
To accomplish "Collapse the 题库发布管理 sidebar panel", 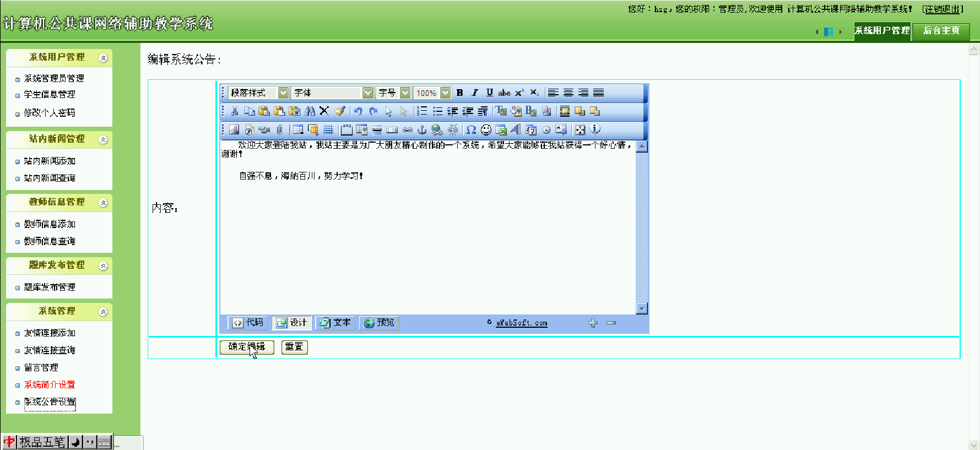I will [x=103, y=266].
